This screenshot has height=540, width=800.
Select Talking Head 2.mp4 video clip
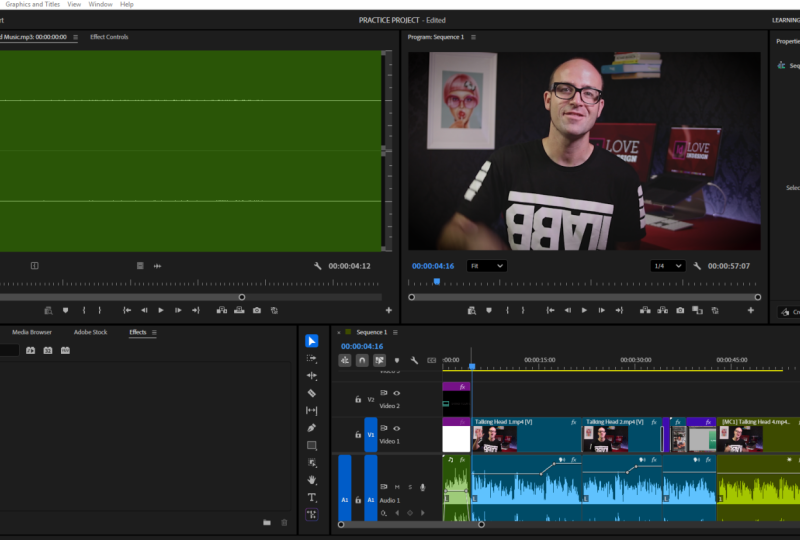click(x=622, y=435)
